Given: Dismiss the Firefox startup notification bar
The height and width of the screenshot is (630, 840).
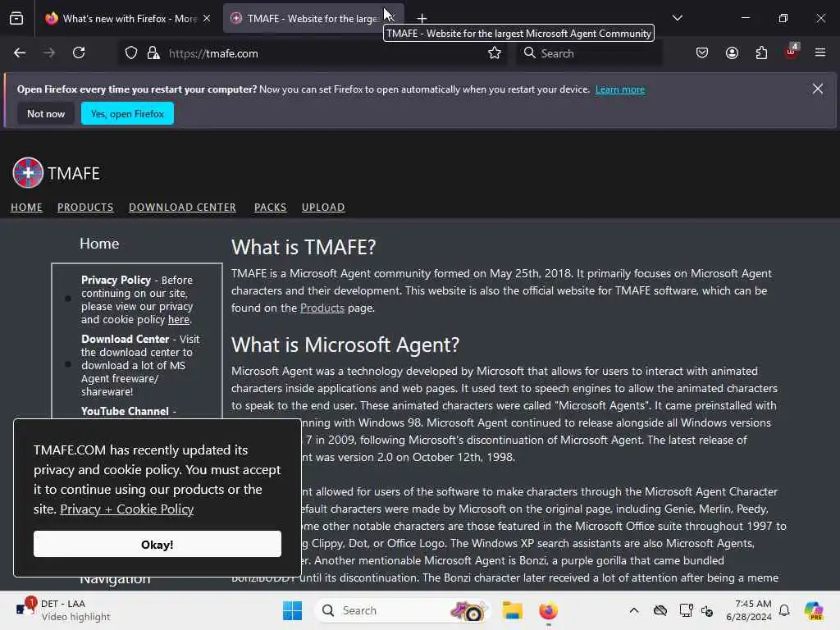Looking at the screenshot, I should (x=818, y=89).
